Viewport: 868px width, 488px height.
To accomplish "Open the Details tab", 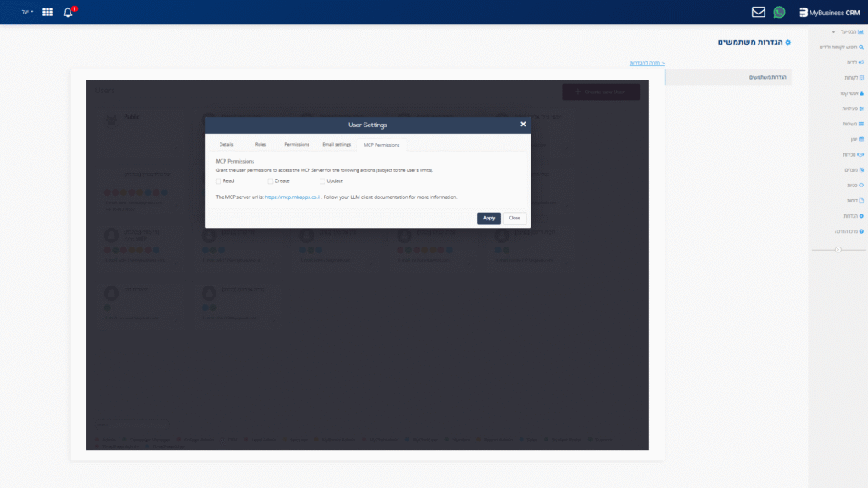I will pos(225,145).
